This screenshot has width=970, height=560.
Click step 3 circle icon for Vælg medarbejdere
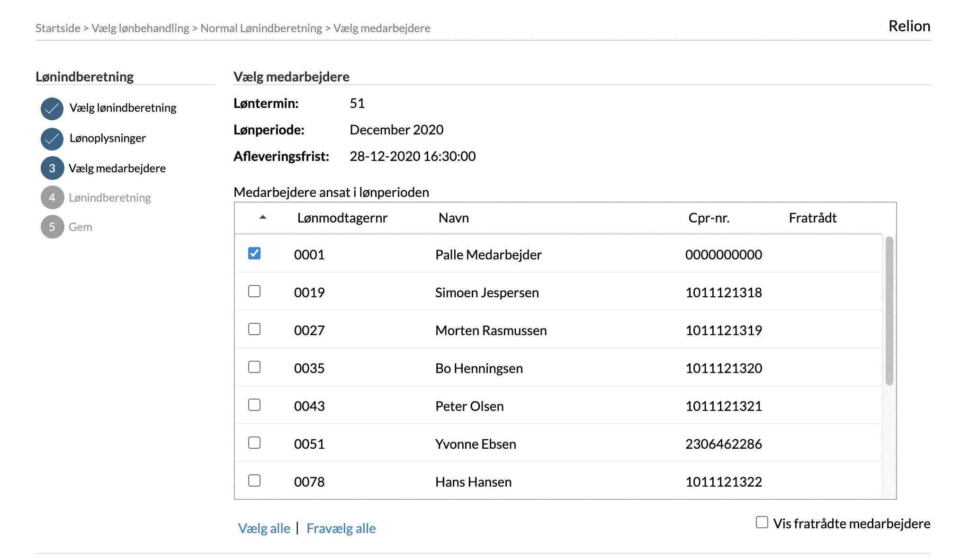click(52, 168)
